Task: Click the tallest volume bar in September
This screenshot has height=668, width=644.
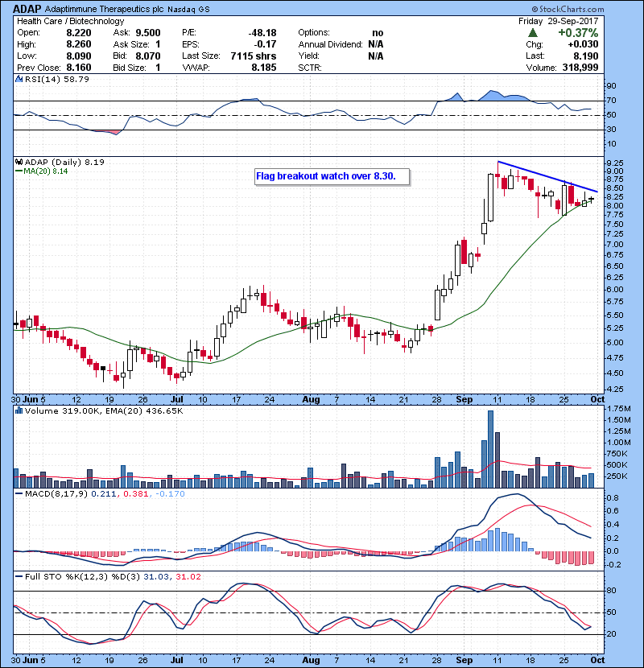Action: click(x=490, y=449)
